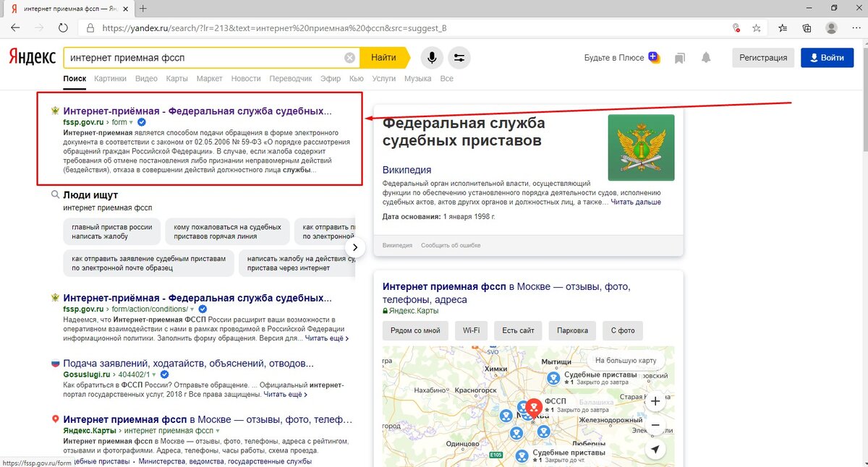Image resolution: width=868 pixels, height=467 pixels.
Task: Open the blue Википедия link under the card title
Action: 407,170
